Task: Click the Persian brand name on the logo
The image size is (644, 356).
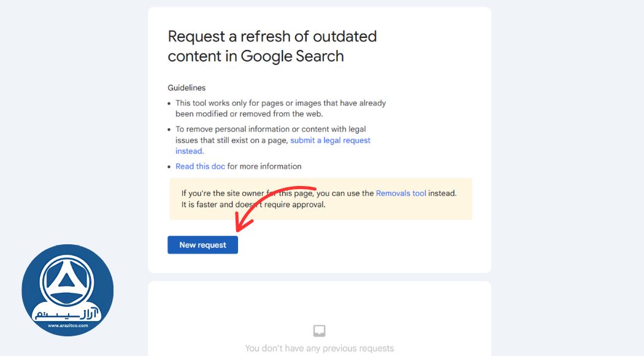Action: 69,314
